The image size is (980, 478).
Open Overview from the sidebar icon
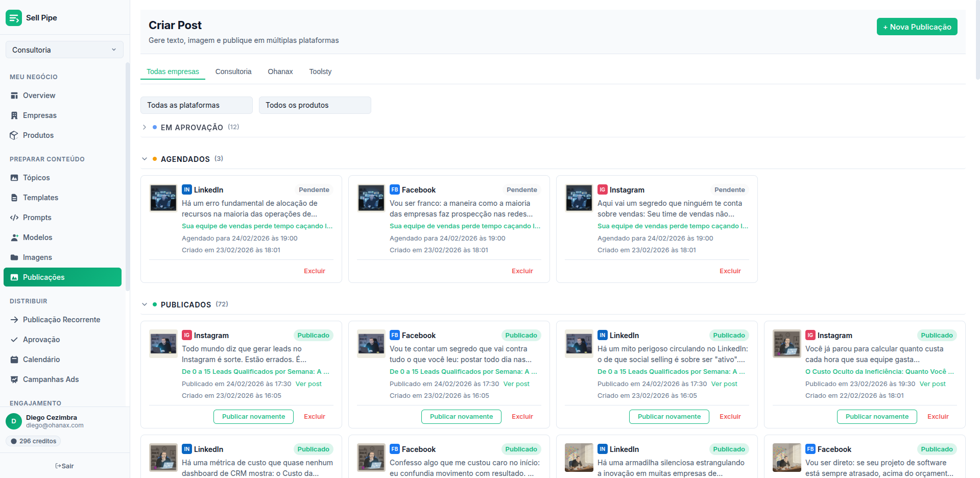coord(14,95)
